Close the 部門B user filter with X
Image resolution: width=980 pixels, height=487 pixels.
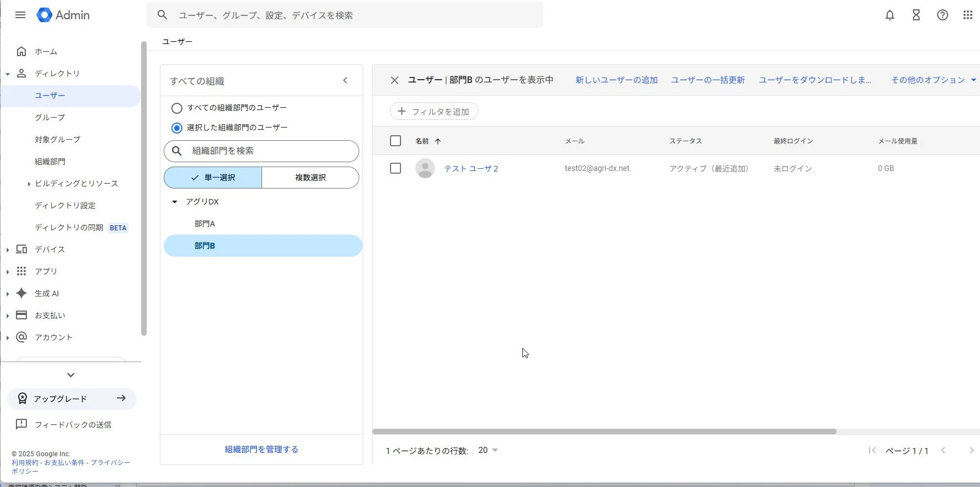[394, 80]
